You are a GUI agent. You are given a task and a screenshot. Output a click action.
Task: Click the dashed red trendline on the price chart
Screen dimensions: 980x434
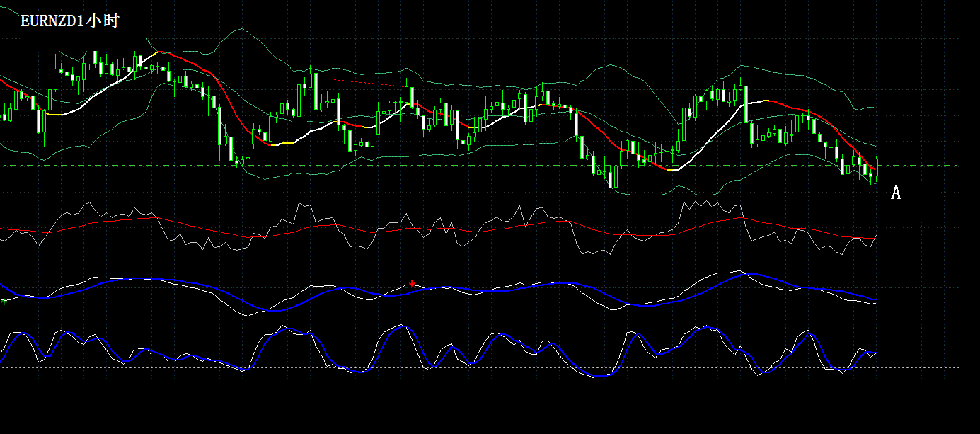pyautogui.click(x=369, y=84)
